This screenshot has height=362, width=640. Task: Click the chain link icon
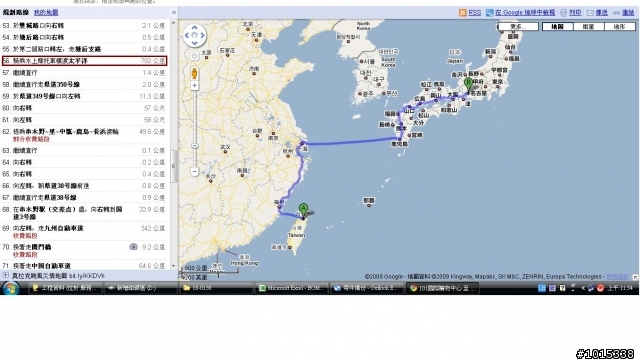point(616,13)
